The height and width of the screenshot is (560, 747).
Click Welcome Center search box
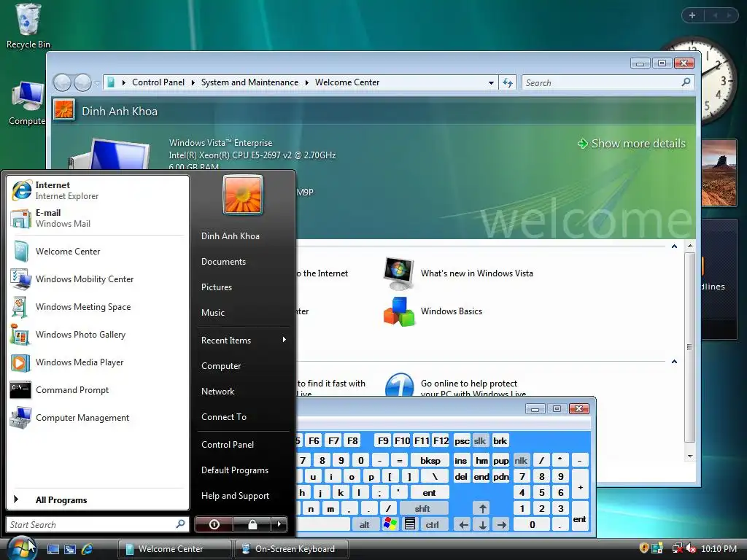pos(608,83)
